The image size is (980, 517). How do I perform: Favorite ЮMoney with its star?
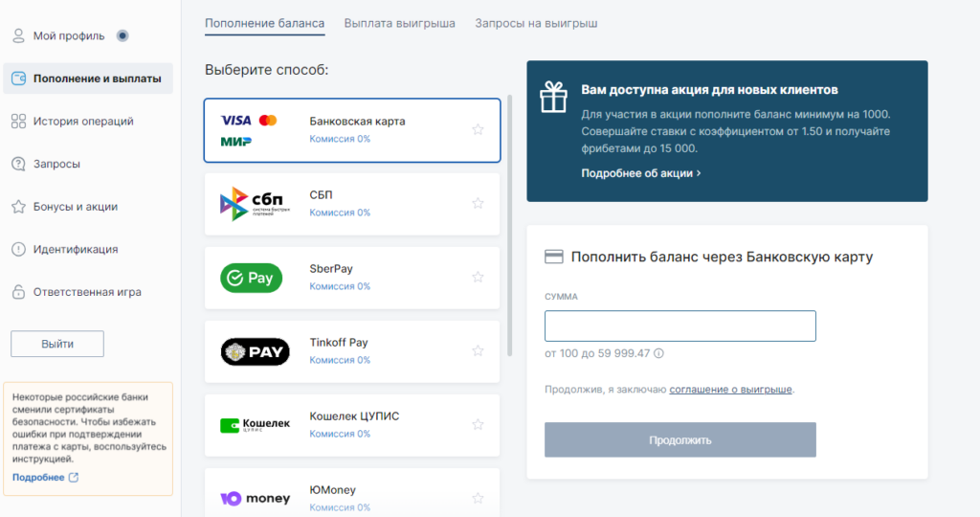tap(479, 498)
